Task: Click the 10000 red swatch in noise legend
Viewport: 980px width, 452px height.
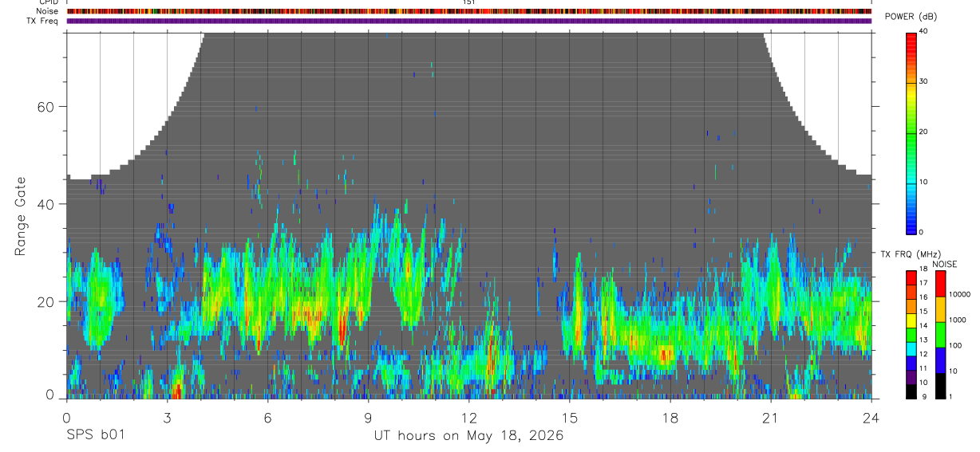Action: click(x=939, y=284)
